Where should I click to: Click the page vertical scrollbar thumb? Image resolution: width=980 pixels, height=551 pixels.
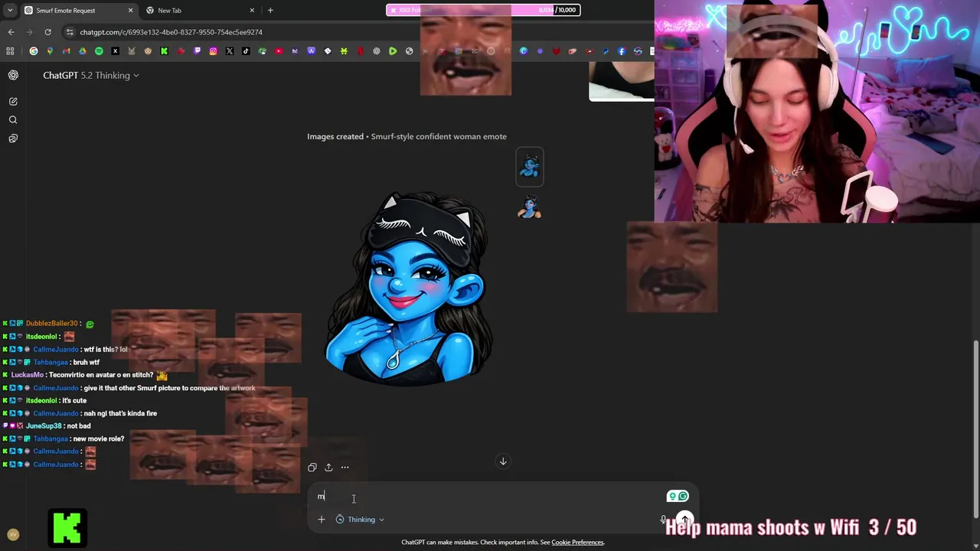(975, 429)
